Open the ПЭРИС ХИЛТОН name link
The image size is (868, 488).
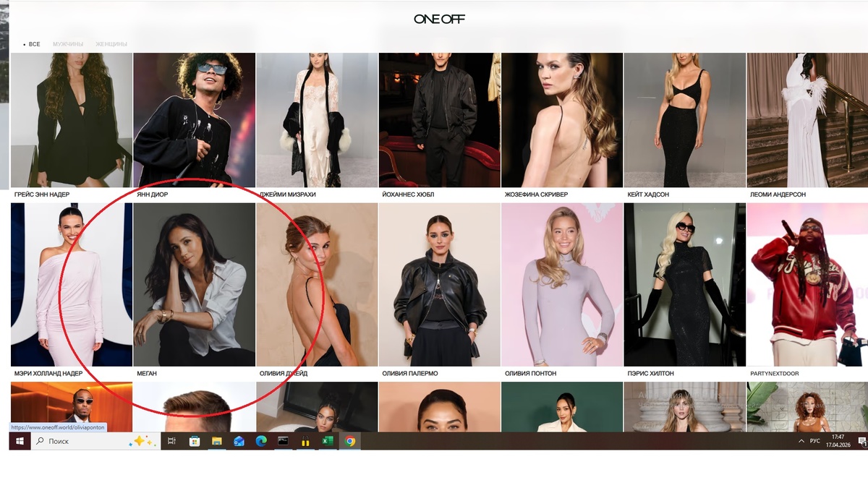tap(651, 374)
